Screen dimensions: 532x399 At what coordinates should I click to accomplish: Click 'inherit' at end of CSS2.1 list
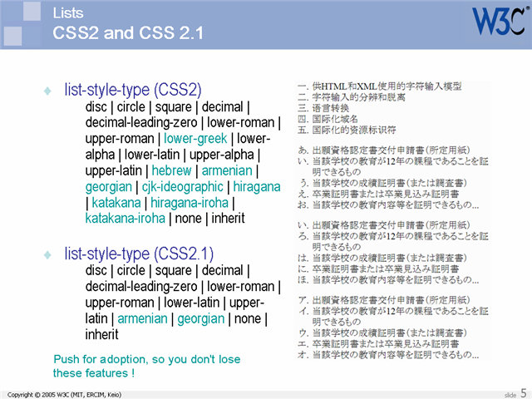101,334
